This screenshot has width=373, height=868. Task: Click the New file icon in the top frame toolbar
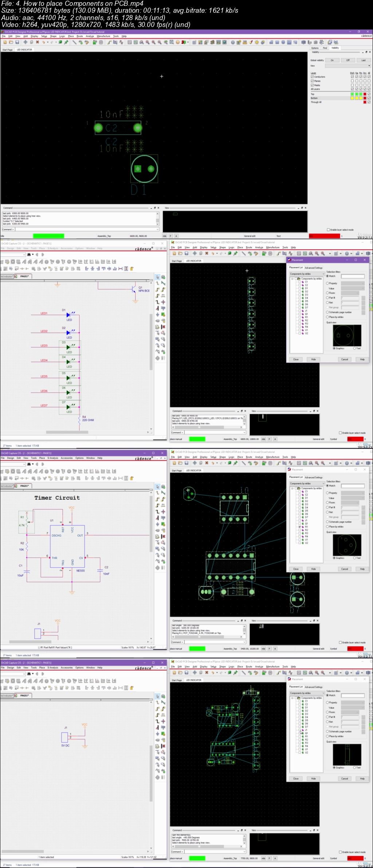5,42
